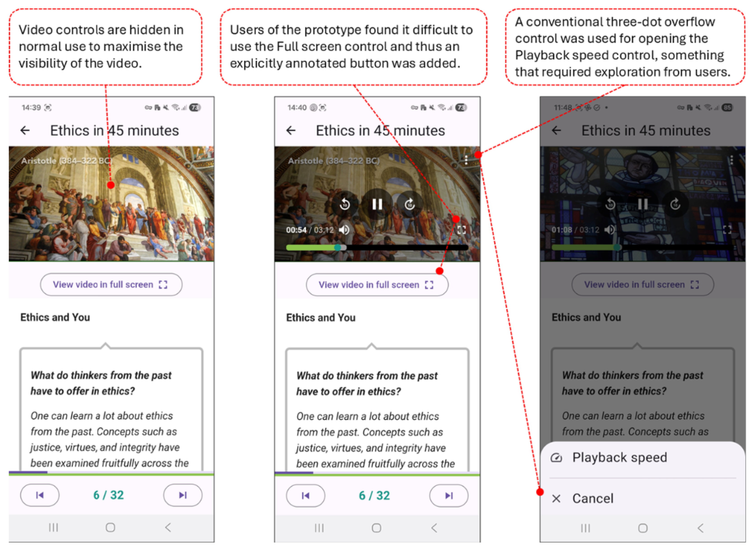The image size is (756, 551).
Task: Open three-dot overflow menu on the middle video
Action: click(x=466, y=160)
